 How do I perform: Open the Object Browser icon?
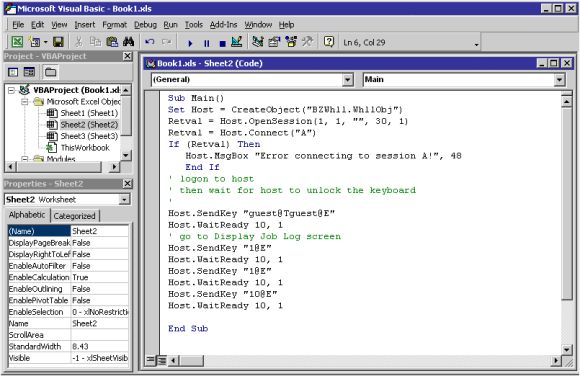point(291,42)
